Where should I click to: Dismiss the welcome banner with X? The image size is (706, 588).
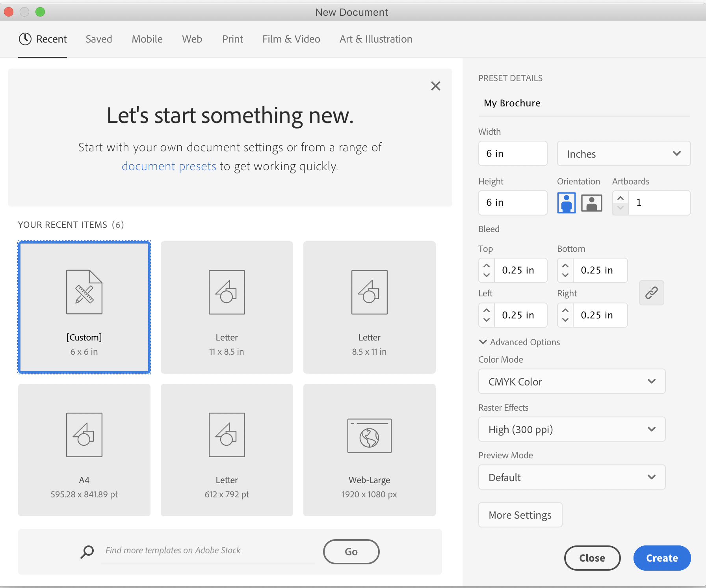[x=435, y=86]
